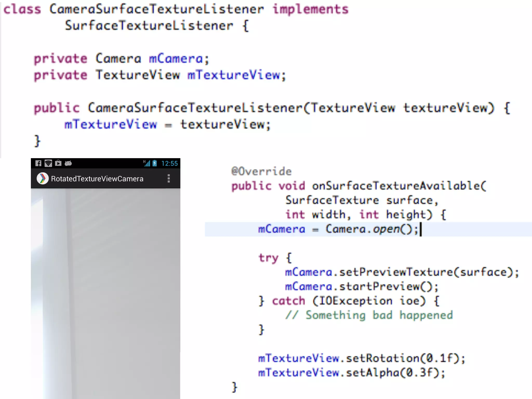Viewport: 532px width, 399px height.
Task: Tap the Android debug cat-face icon
Action: point(68,163)
